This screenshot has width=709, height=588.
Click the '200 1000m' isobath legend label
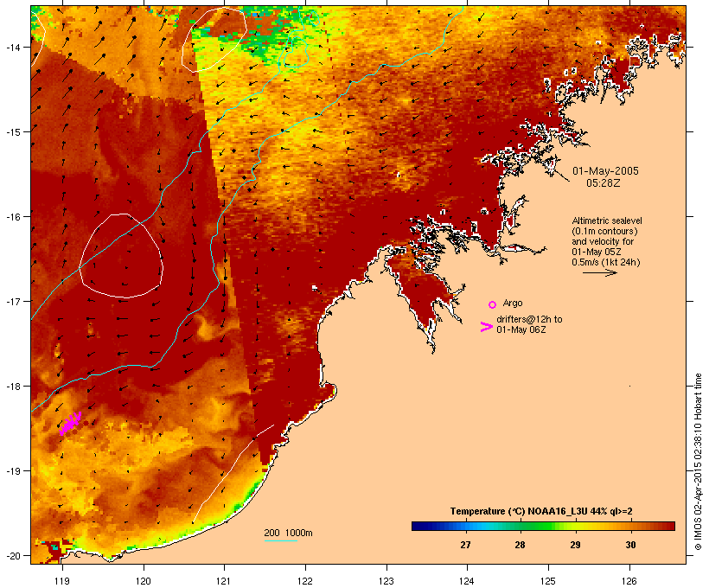click(x=288, y=533)
